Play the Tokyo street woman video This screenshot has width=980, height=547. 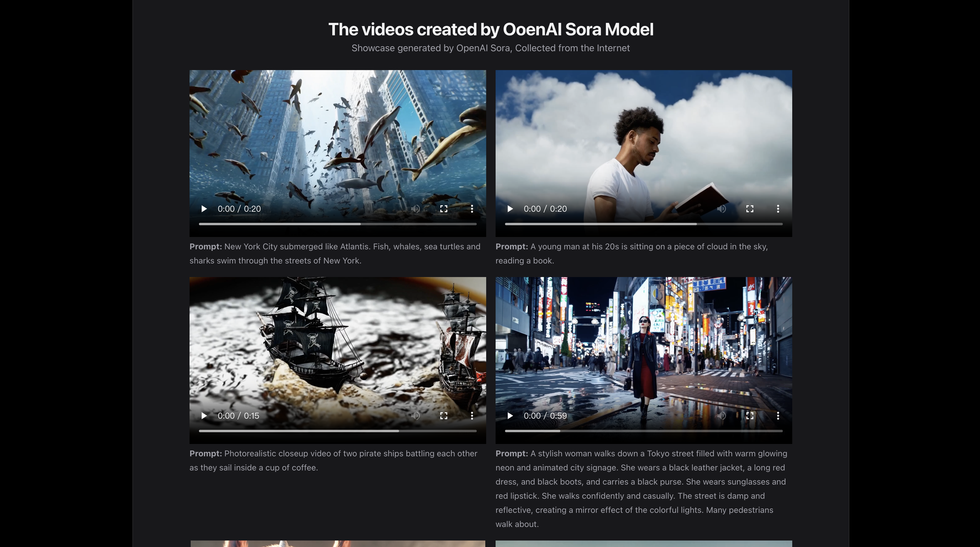(x=510, y=416)
